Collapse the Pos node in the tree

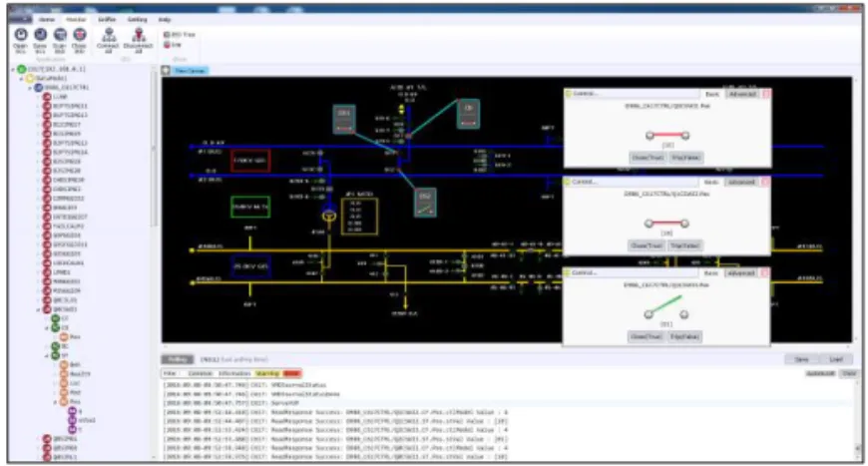[55, 402]
